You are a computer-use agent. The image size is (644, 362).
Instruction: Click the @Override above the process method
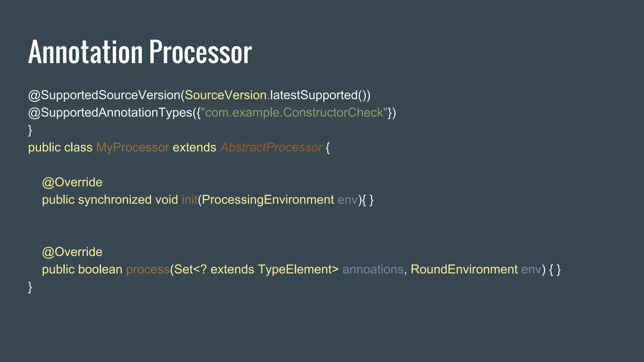[x=72, y=252]
